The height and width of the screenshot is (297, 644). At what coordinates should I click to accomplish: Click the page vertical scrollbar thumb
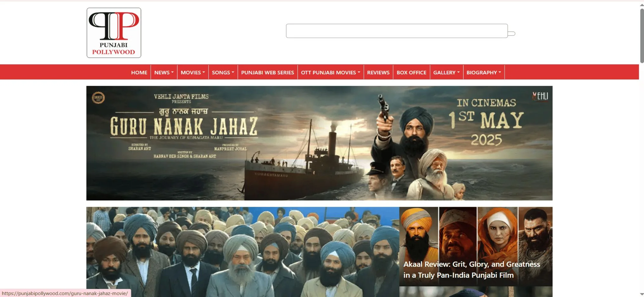(x=642, y=35)
